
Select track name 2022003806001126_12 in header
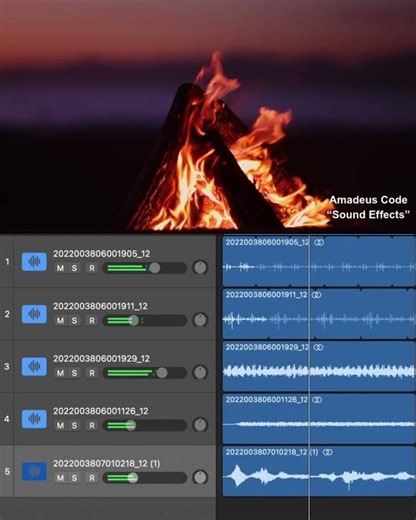(x=101, y=411)
